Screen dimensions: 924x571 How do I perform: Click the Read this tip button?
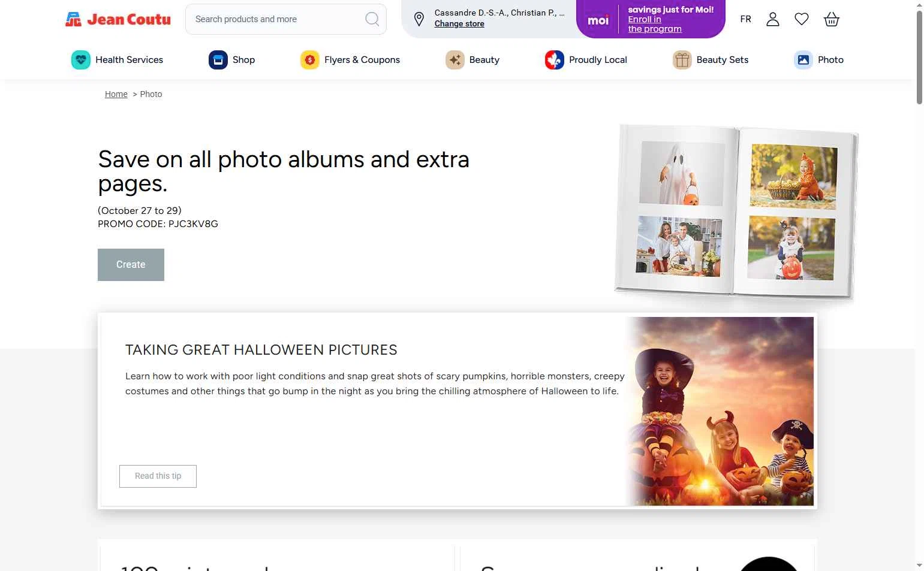coord(158,476)
